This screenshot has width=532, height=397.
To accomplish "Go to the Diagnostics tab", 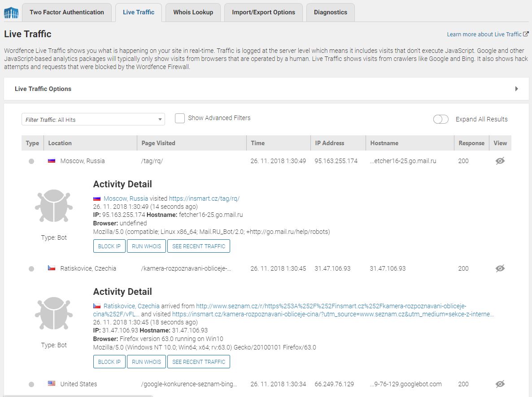I will tap(331, 12).
